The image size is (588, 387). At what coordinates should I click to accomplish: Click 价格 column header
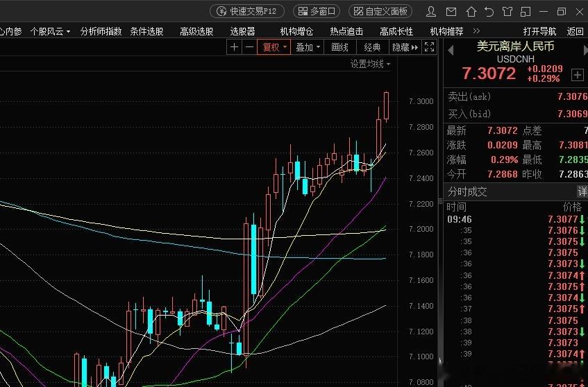(572, 207)
